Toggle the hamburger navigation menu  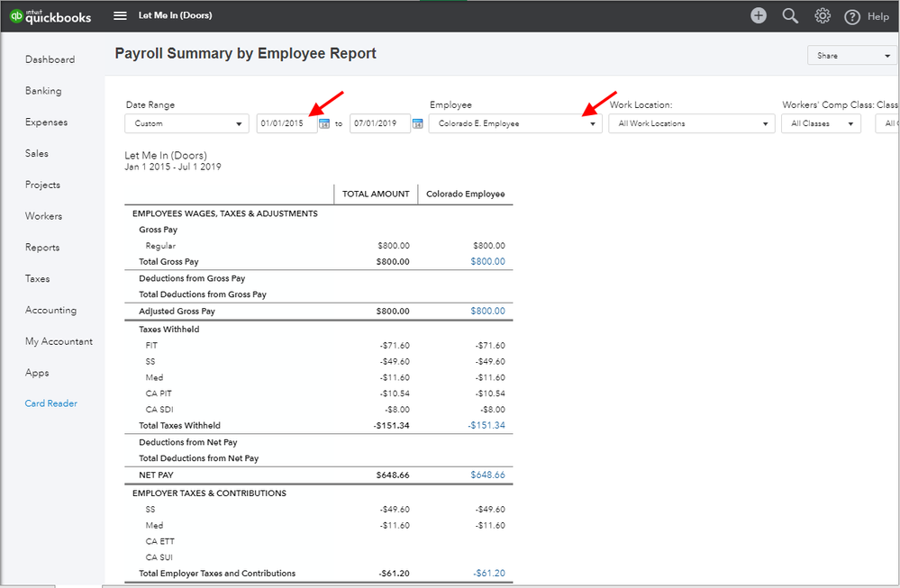[120, 15]
